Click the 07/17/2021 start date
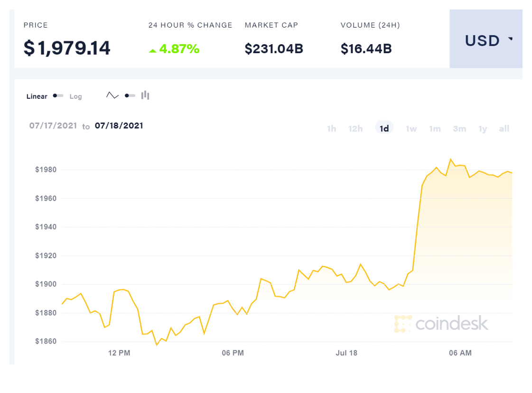This screenshot has width=532, height=393. (53, 126)
